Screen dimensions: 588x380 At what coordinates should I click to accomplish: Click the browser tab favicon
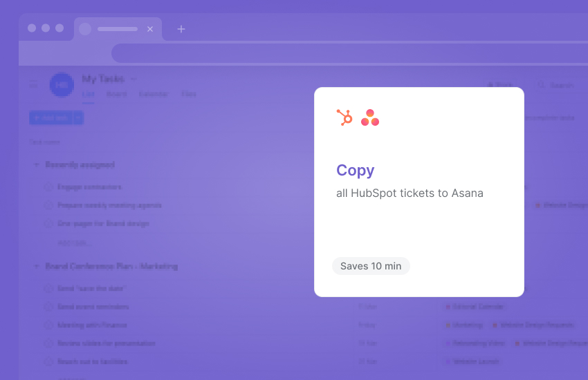tap(85, 29)
